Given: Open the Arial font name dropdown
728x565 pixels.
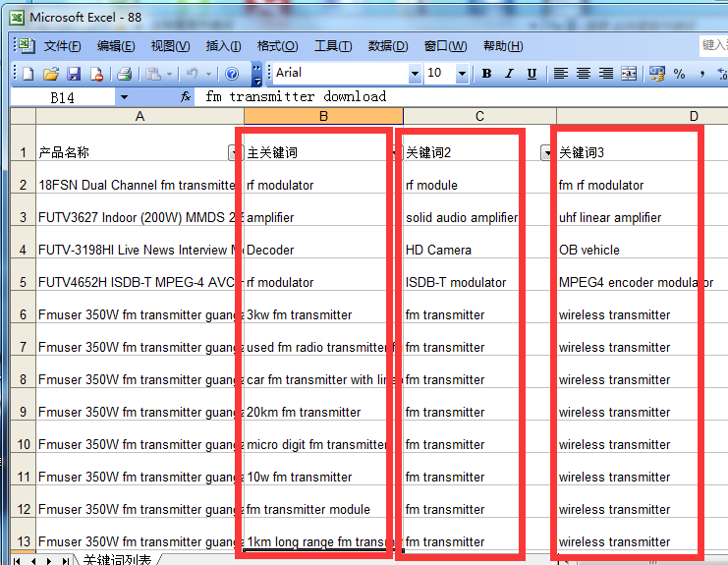Looking at the screenshot, I should click(415, 74).
